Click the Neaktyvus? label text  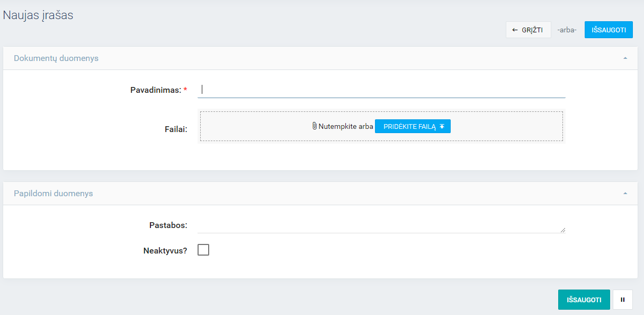[165, 250]
